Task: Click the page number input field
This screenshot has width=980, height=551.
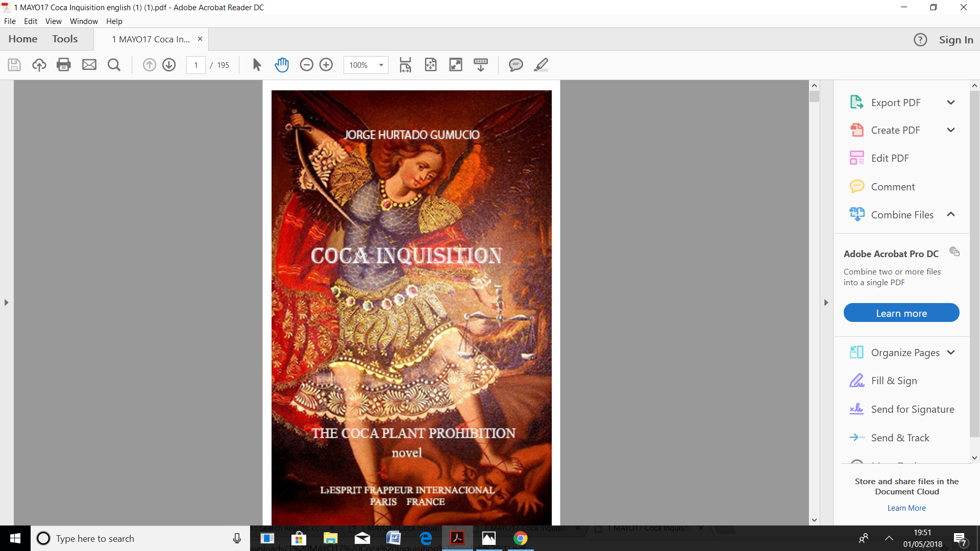Action: (196, 65)
